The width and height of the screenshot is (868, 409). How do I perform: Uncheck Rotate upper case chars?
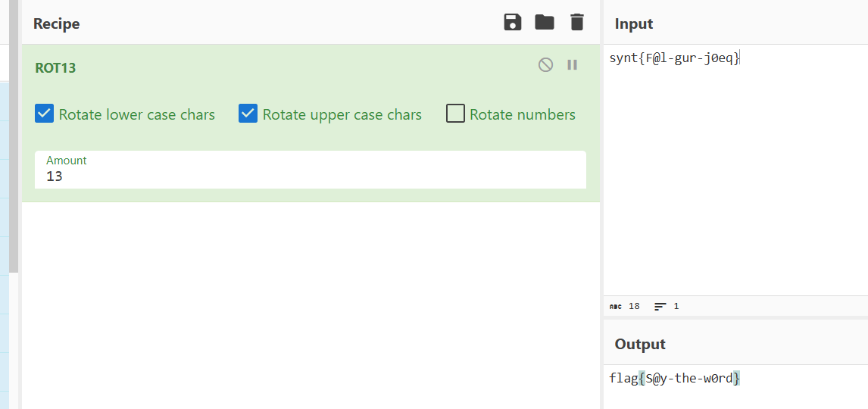(x=248, y=114)
